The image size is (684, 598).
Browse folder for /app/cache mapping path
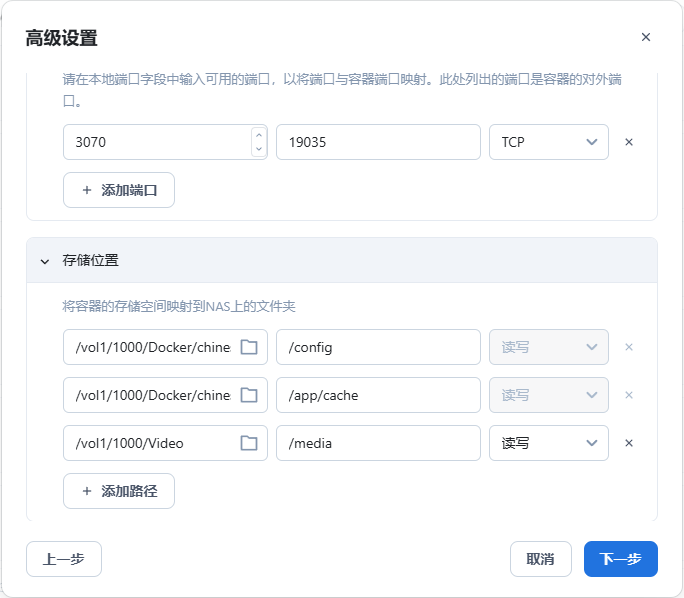click(249, 395)
